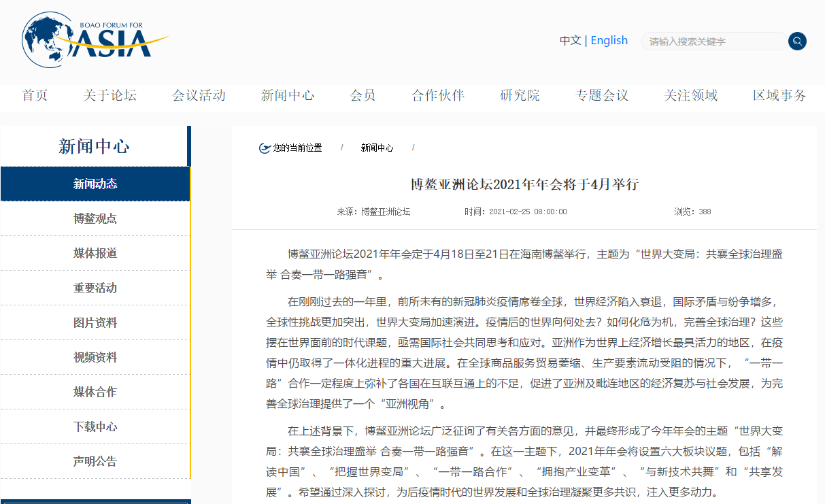
Task: Open the 会员 navigation item
Action: [x=363, y=95]
